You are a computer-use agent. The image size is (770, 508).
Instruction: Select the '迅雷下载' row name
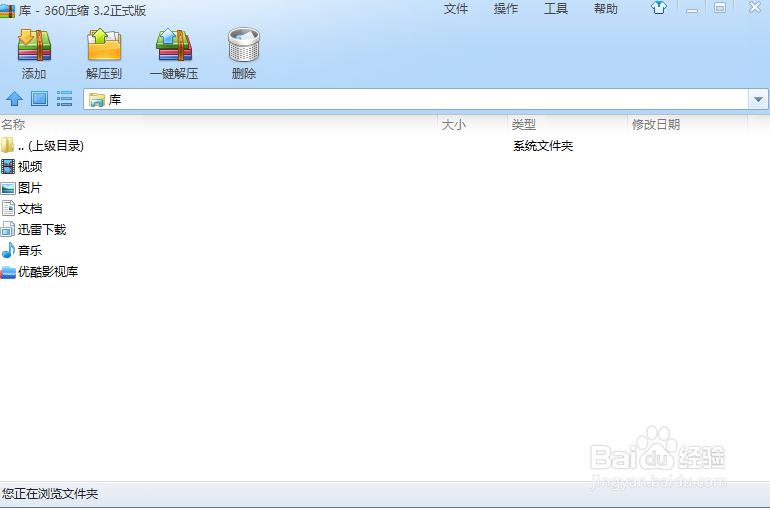click(42, 229)
